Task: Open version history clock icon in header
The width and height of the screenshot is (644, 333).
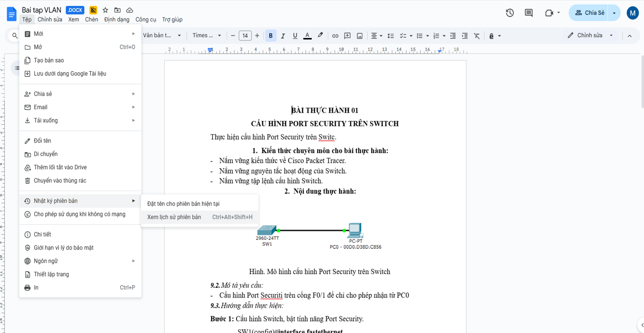Action: point(510,13)
